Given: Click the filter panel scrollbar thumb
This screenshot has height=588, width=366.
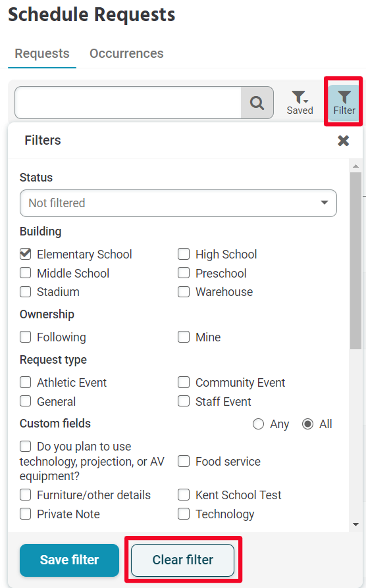Looking at the screenshot, I should click(x=356, y=260).
